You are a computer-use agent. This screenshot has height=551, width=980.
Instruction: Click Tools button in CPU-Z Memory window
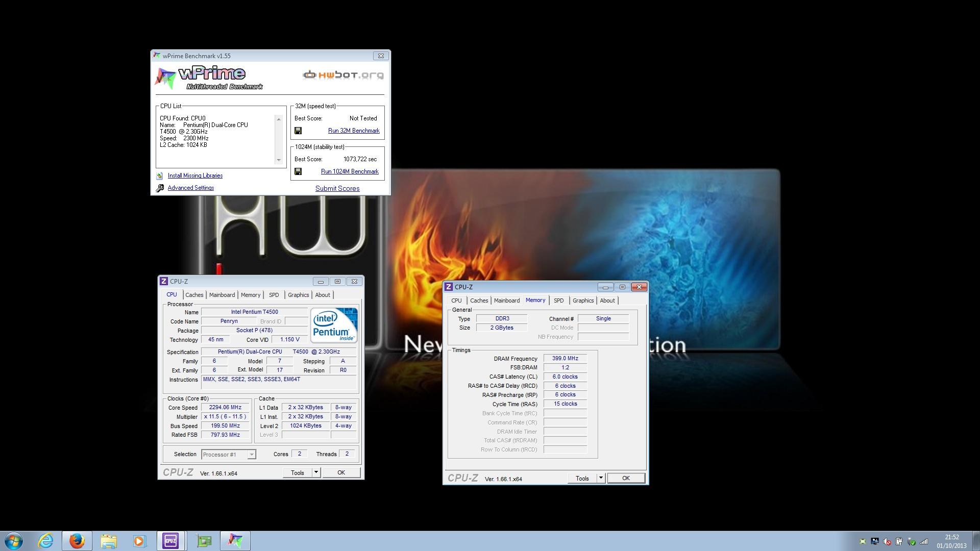point(582,478)
